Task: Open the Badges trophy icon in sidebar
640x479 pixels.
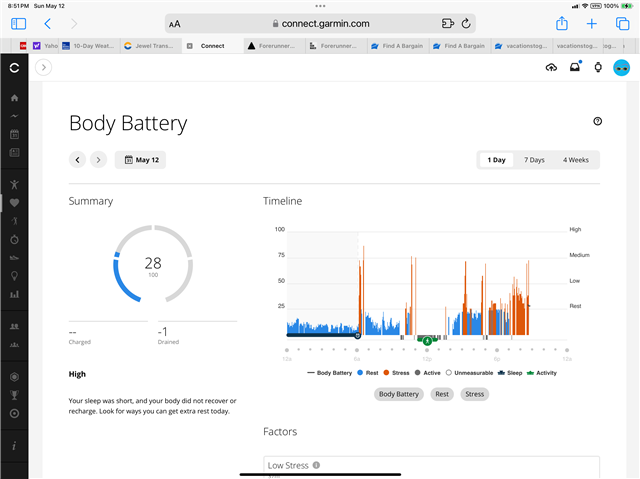Action: (14, 394)
